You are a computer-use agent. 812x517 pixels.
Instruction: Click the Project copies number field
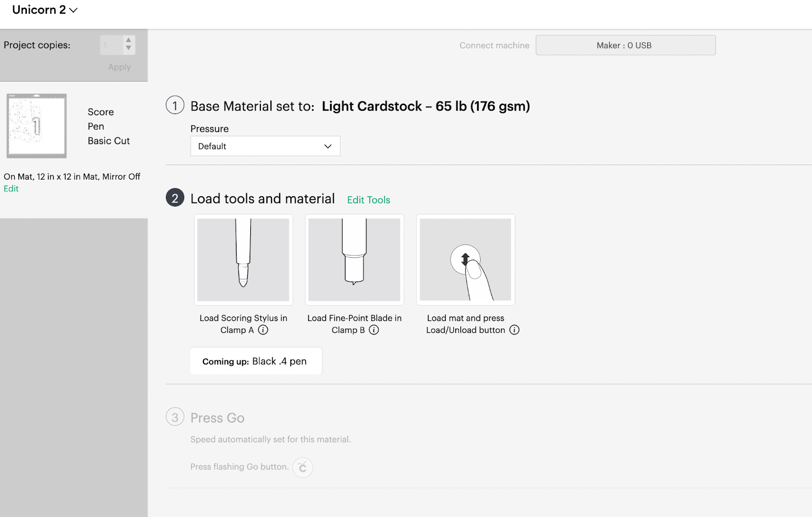(x=112, y=45)
